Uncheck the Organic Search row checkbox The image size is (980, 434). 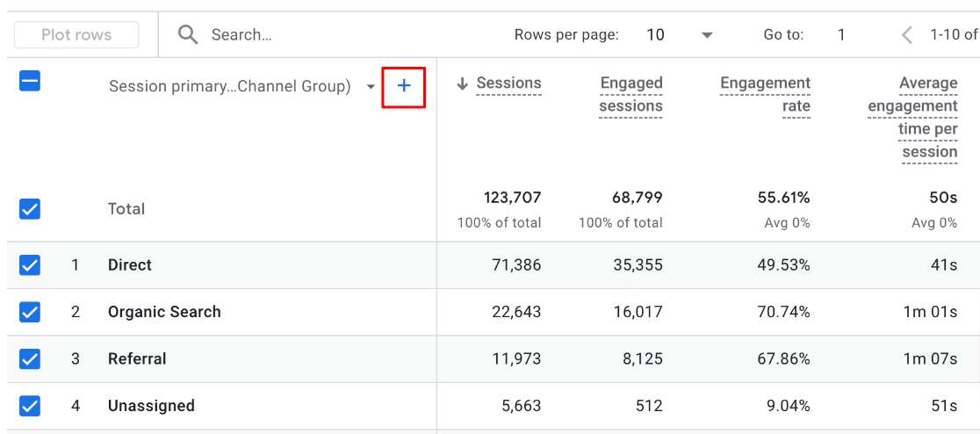click(x=30, y=312)
